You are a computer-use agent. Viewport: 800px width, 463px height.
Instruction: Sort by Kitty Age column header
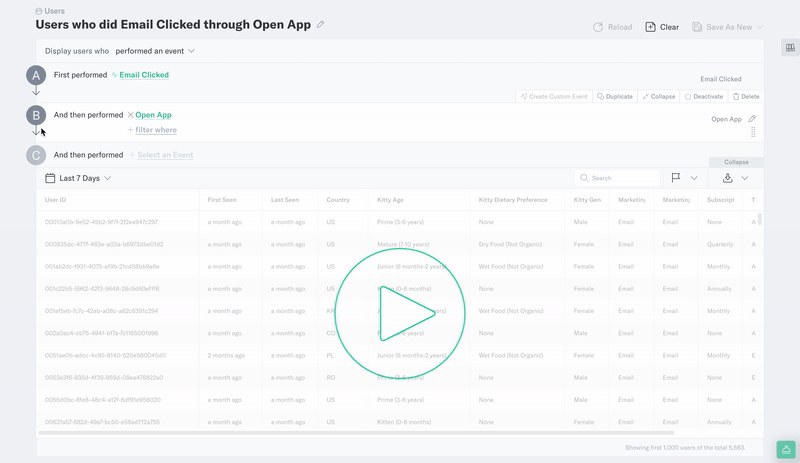click(390, 200)
